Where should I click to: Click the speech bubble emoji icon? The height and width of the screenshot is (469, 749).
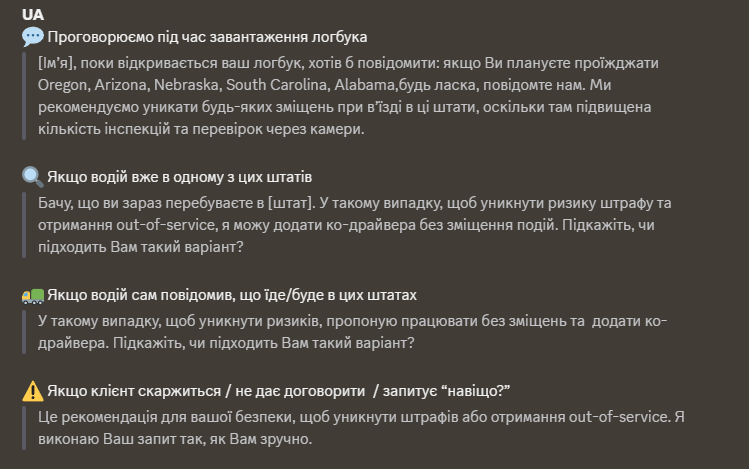pyautogui.click(x=32, y=37)
